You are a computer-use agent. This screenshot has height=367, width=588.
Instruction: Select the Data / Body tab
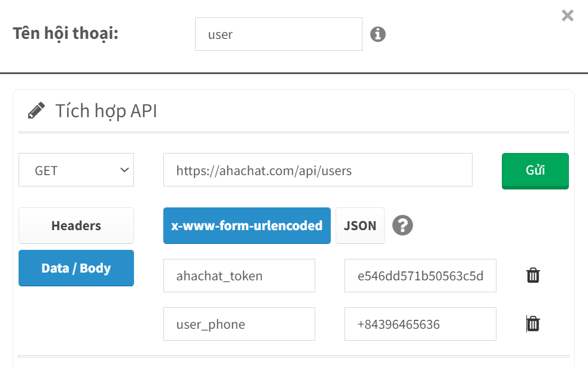point(76,268)
